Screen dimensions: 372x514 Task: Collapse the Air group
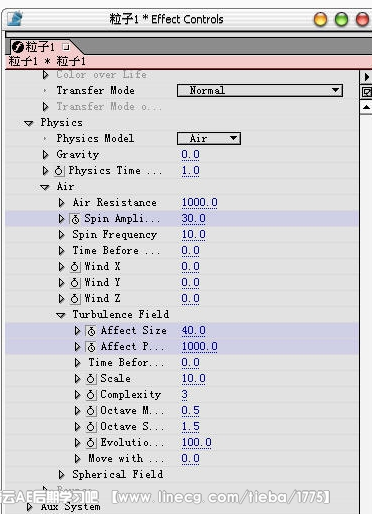45,187
